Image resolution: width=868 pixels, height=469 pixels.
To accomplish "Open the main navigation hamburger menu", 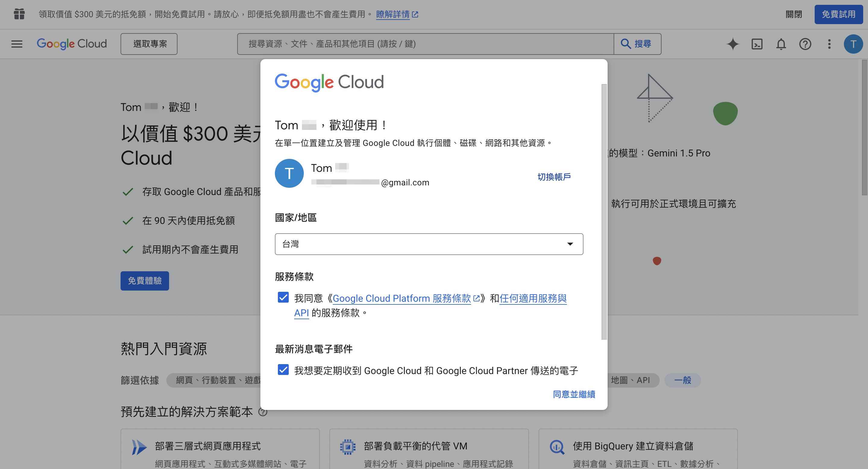I will pyautogui.click(x=17, y=44).
